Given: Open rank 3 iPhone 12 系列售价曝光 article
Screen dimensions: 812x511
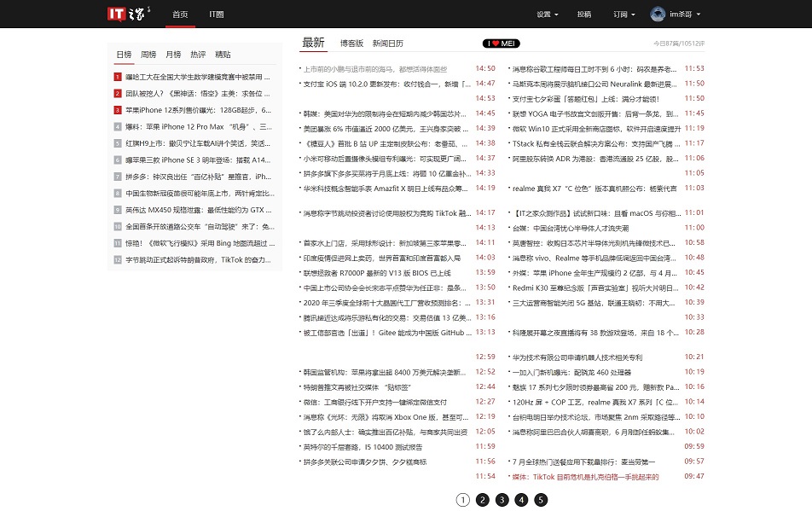Looking at the screenshot, I should 198,110.
